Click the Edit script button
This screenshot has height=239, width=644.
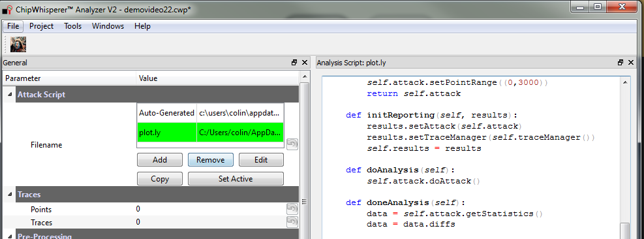pyautogui.click(x=261, y=159)
